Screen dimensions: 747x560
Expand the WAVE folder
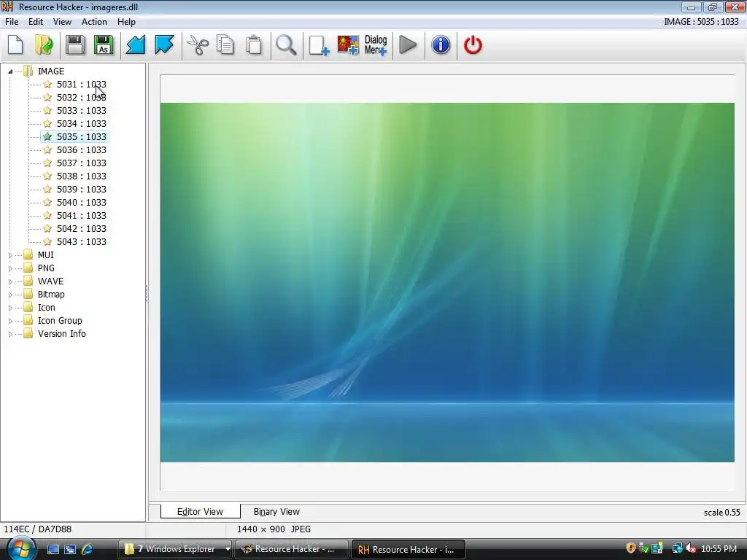pyautogui.click(x=10, y=281)
